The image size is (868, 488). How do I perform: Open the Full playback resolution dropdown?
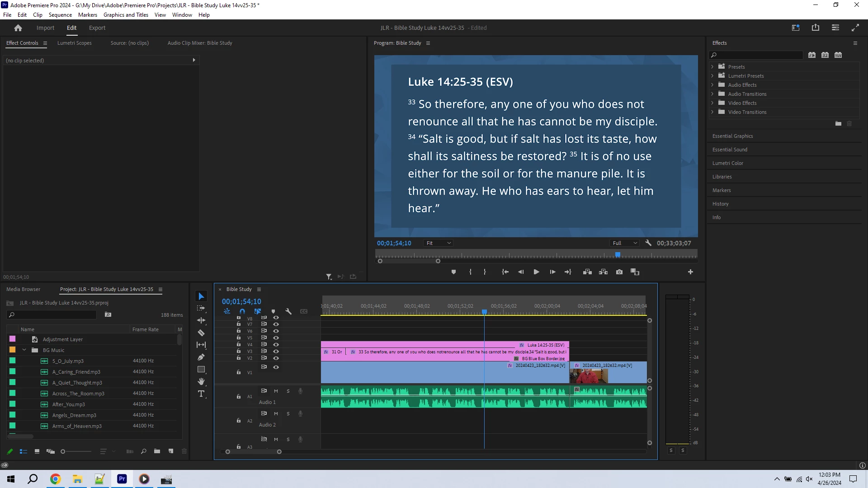coord(625,243)
